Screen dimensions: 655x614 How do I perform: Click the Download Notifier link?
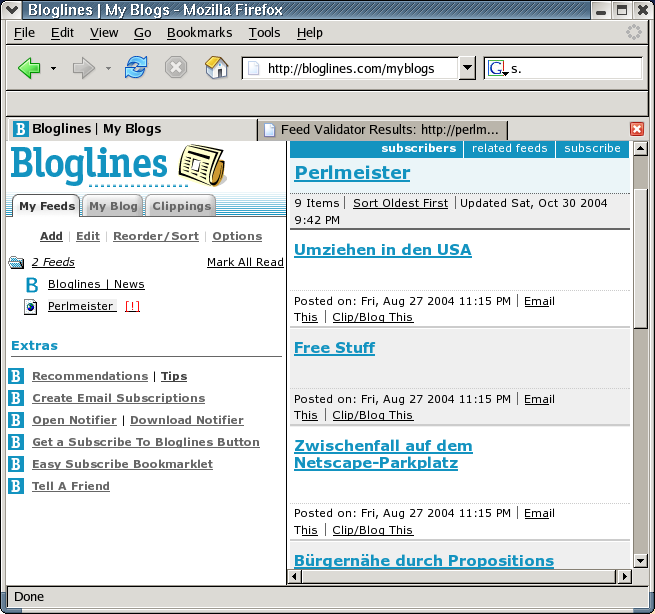[x=187, y=420]
